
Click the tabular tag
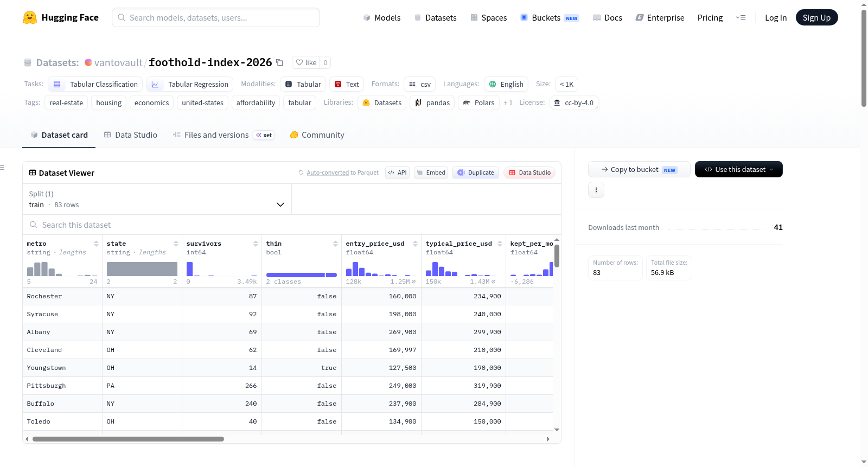(x=299, y=103)
